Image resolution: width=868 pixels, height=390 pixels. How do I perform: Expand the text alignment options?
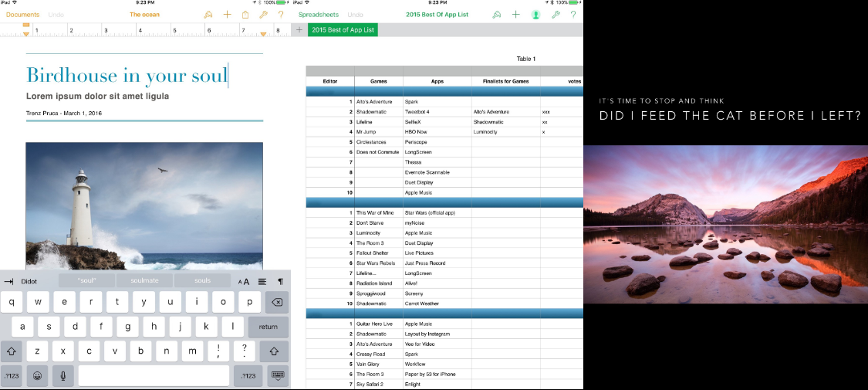click(262, 281)
